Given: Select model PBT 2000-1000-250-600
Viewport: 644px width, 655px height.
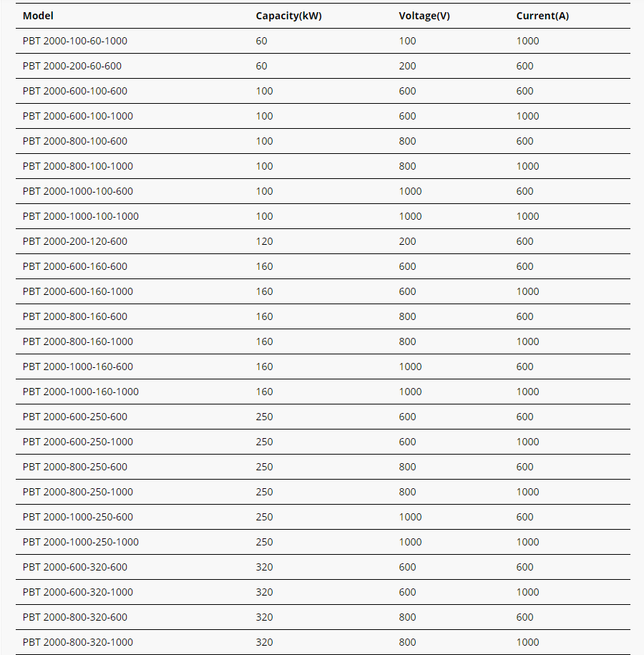Looking at the screenshot, I should [x=78, y=517].
